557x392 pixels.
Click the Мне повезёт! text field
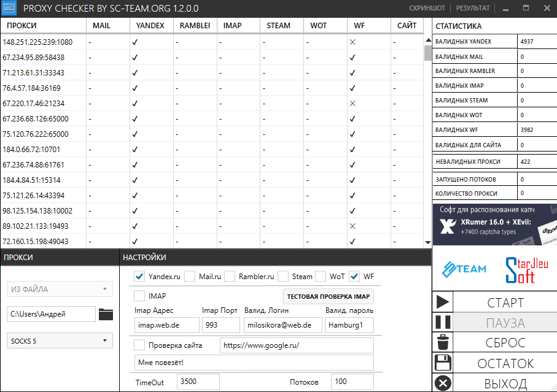pyautogui.click(x=254, y=363)
